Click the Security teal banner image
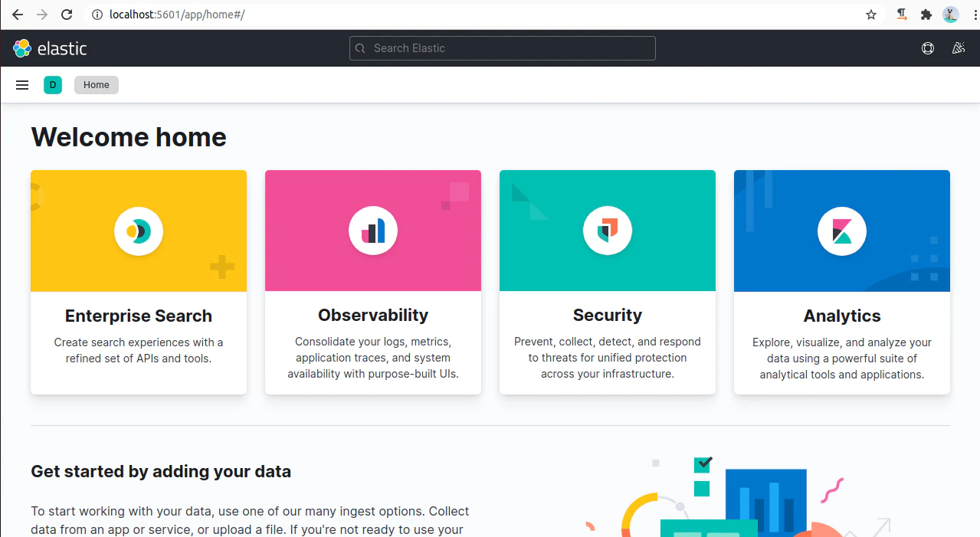Viewport: 980px width, 537px height. 608,231
